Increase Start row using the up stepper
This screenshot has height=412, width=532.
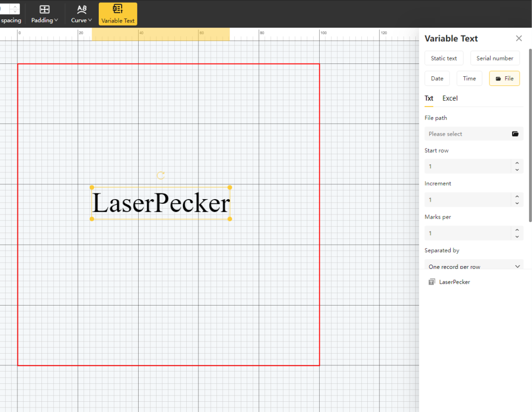[517, 163]
